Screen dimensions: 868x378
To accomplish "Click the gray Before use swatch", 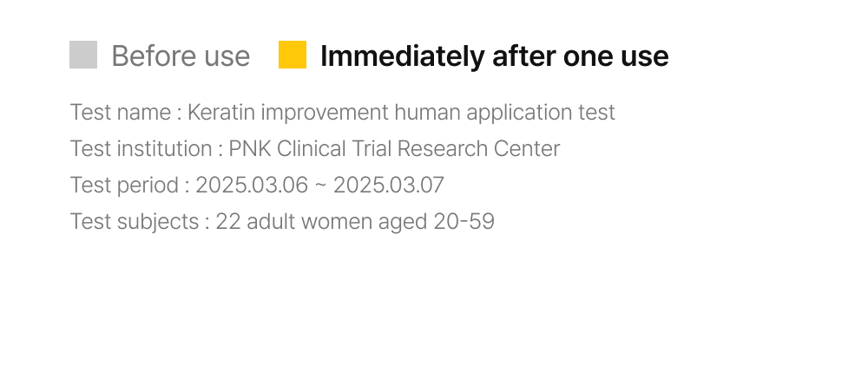I will [83, 55].
